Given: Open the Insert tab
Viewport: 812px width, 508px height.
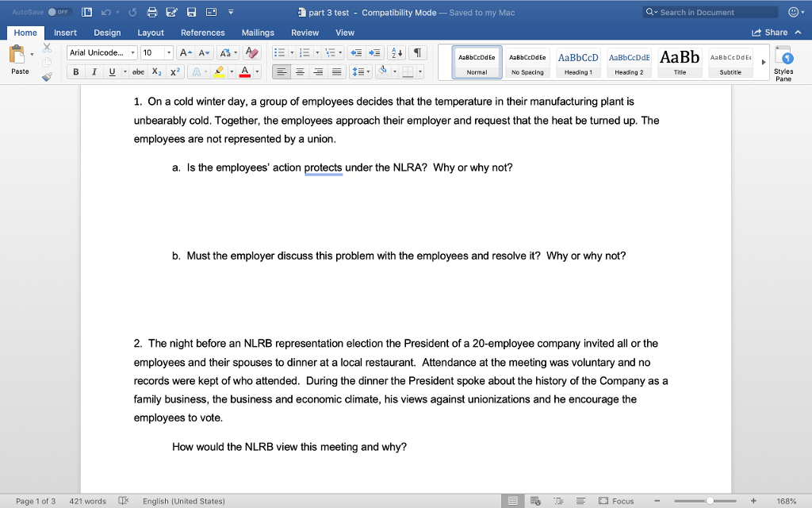Looking at the screenshot, I should tap(65, 33).
